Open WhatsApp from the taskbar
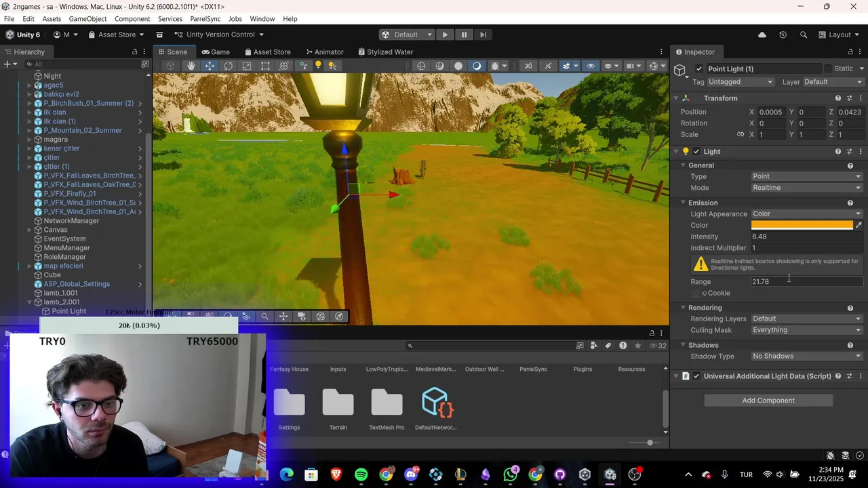868x488 pixels. tap(511, 474)
